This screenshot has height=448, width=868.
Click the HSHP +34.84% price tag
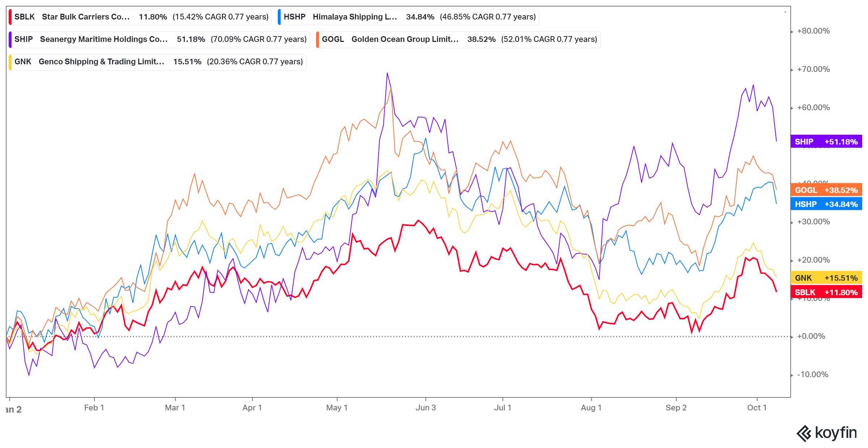coord(826,204)
